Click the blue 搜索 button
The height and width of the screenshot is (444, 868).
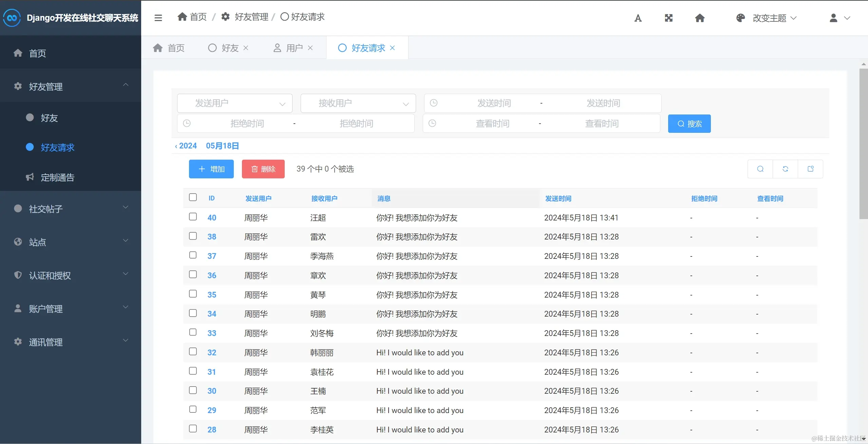click(689, 124)
